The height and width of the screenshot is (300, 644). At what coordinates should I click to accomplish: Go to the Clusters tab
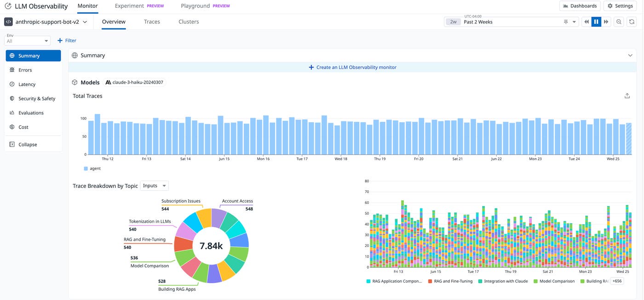(x=189, y=22)
